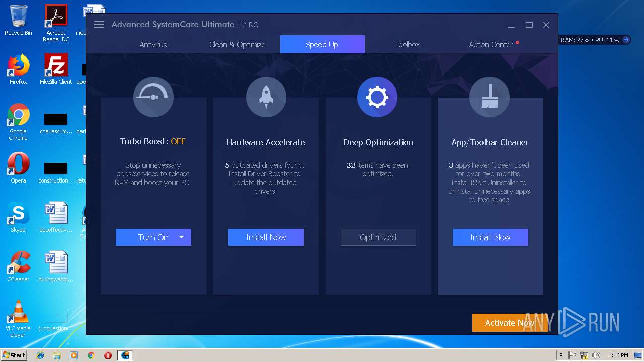
Task: Open Skype desktop shortcut
Action: coord(18,217)
